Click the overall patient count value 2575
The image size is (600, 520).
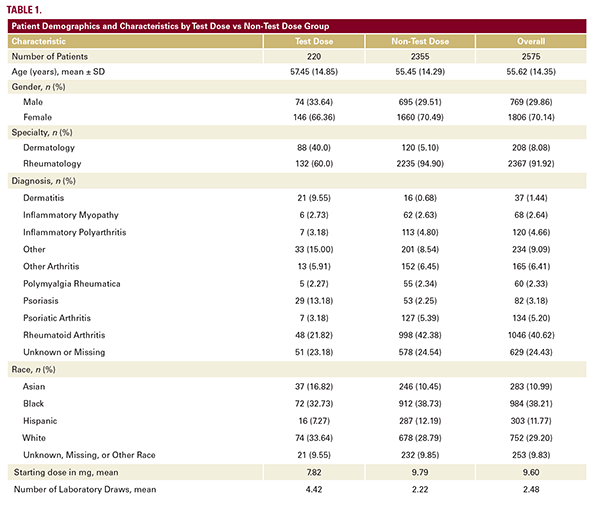[530, 56]
